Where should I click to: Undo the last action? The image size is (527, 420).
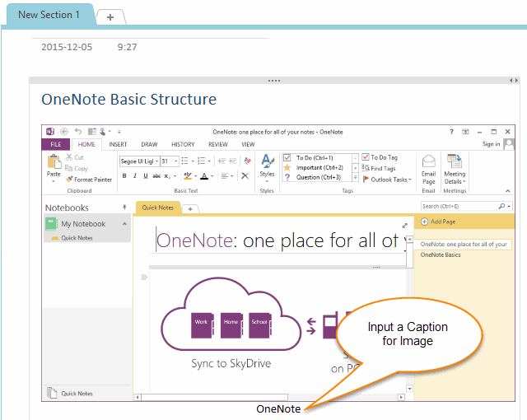click(78, 131)
